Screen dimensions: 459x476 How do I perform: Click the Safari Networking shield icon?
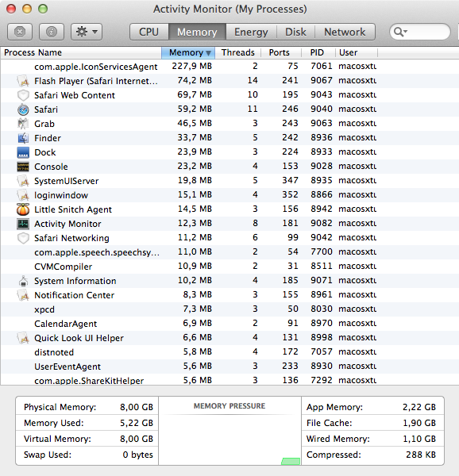click(x=23, y=238)
